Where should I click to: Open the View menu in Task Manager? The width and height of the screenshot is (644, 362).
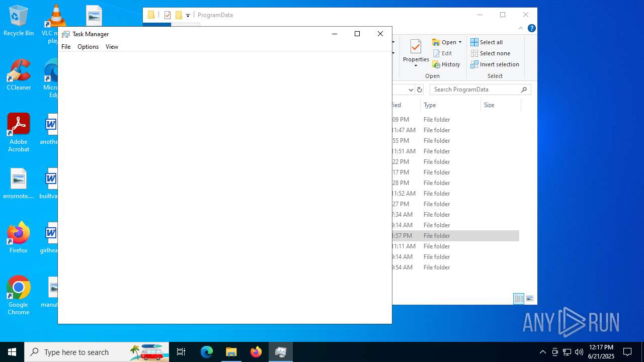tap(112, 47)
